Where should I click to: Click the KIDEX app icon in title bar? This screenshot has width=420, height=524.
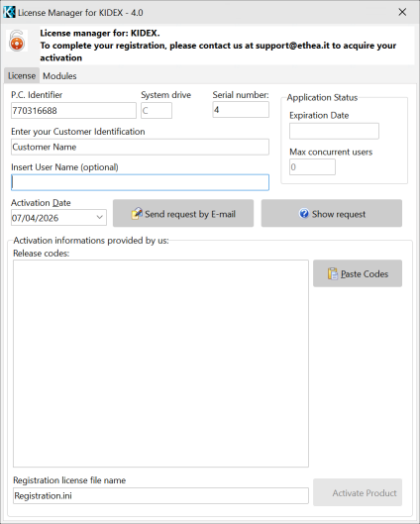[x=9, y=12]
